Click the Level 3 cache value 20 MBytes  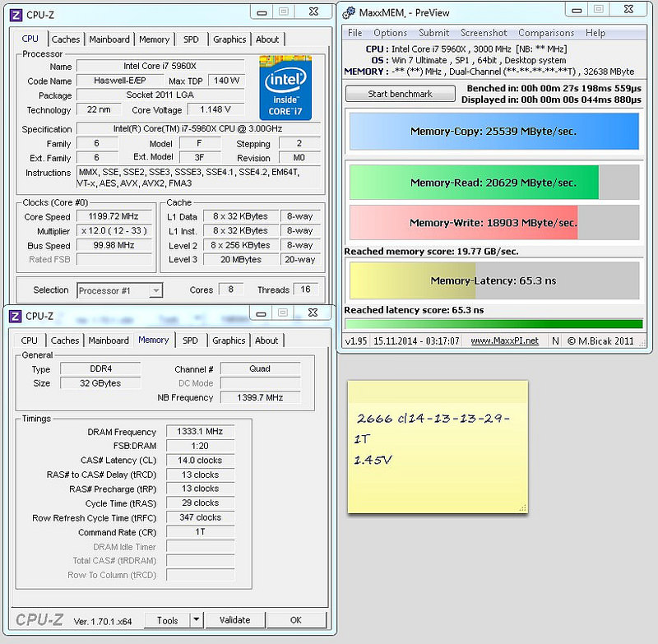pyautogui.click(x=241, y=260)
